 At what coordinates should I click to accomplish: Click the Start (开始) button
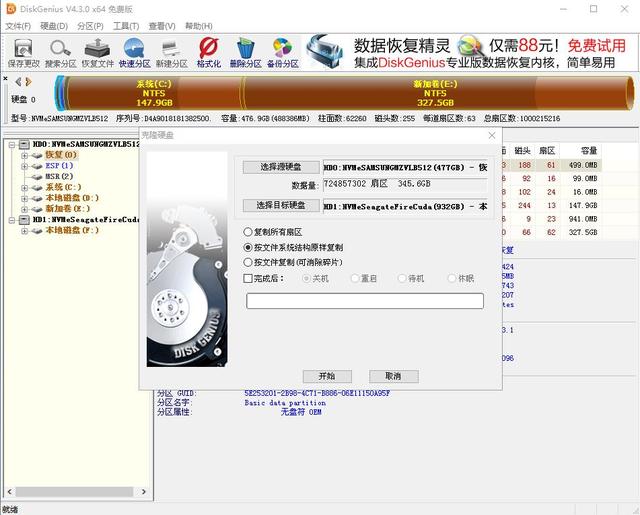click(x=327, y=376)
